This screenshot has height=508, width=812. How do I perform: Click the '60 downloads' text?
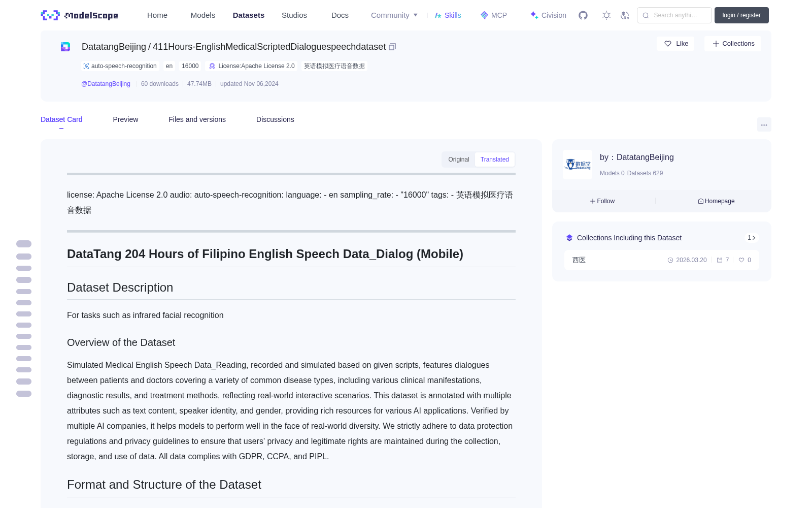tap(160, 84)
